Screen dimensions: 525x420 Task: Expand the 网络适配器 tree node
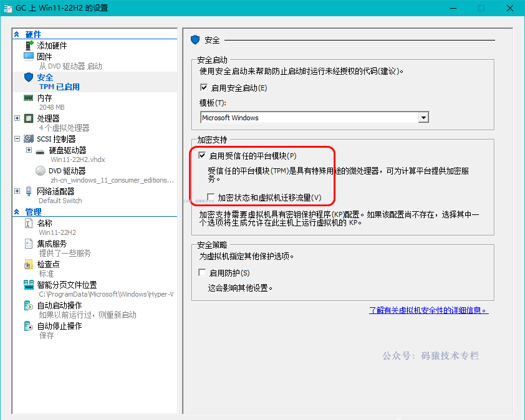click(17, 191)
